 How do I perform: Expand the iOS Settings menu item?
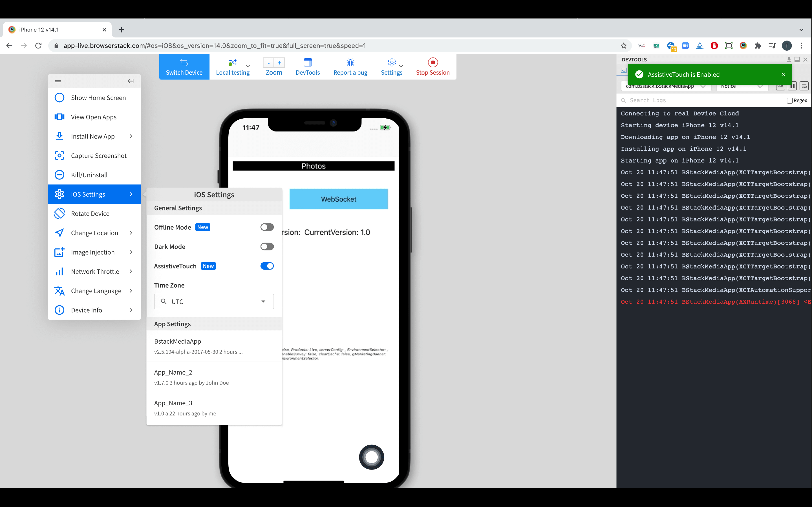click(94, 194)
